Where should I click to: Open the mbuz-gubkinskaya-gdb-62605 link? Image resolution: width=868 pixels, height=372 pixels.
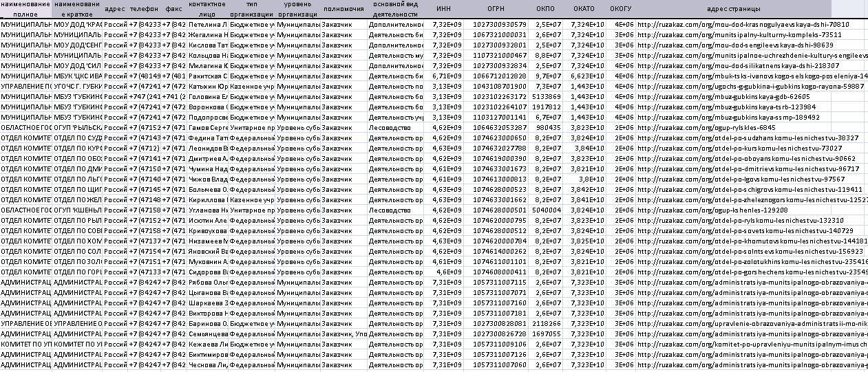[723, 96]
